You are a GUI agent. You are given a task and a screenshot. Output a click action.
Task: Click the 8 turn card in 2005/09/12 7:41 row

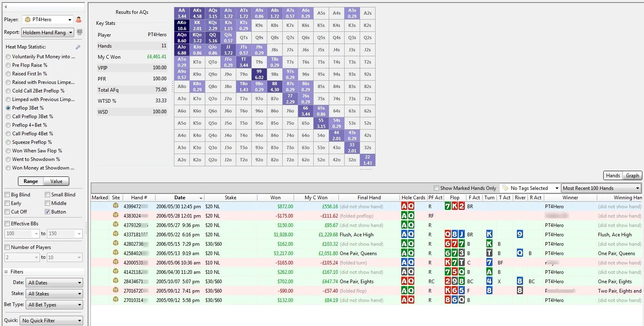[489, 290]
